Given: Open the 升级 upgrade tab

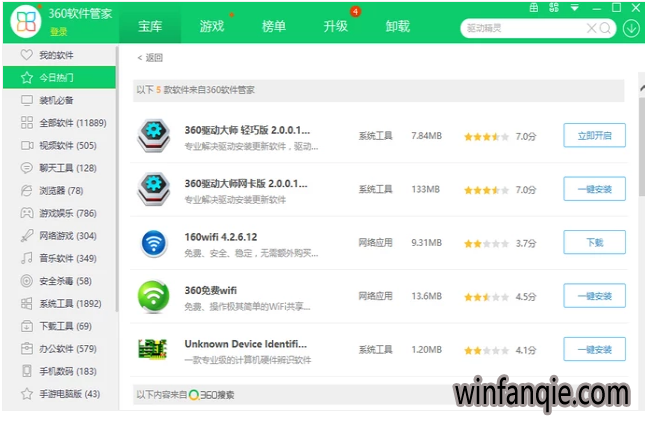Looking at the screenshot, I should tap(336, 26).
